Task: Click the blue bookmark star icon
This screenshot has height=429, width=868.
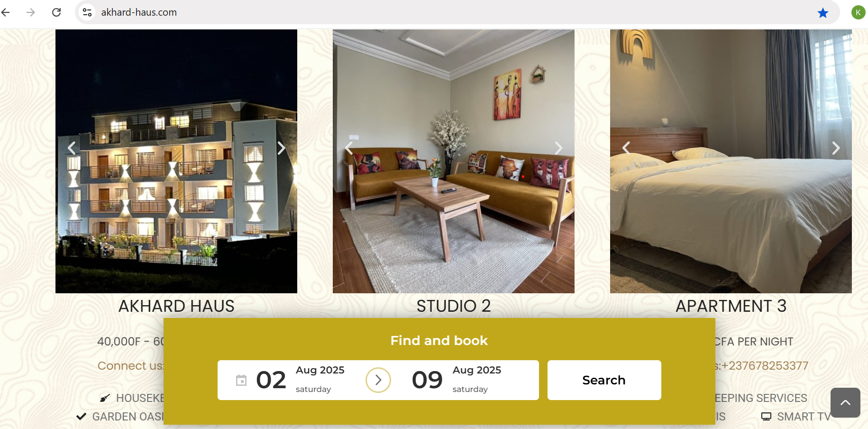Action: point(823,13)
